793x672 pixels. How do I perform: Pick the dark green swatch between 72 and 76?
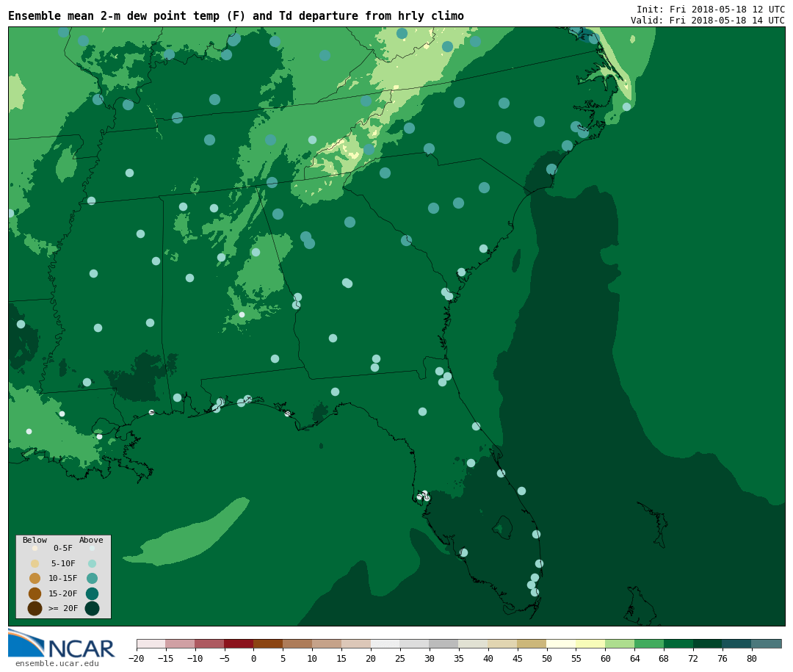(708, 643)
